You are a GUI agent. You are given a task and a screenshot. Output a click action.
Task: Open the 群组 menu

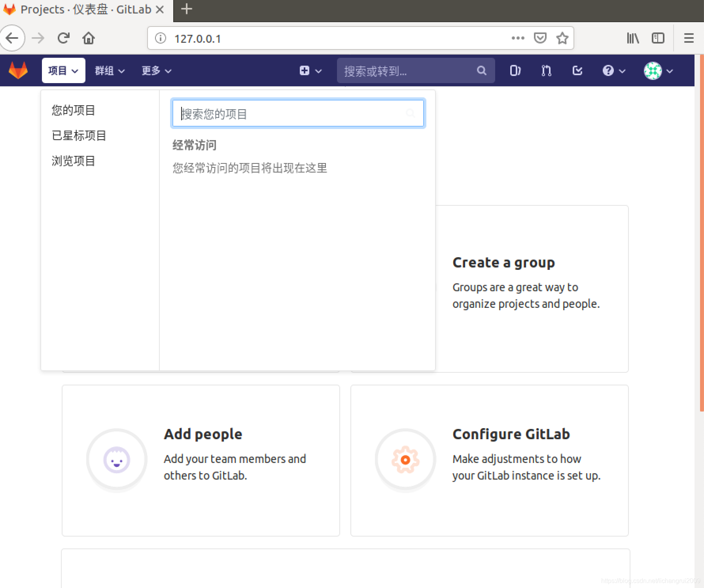(109, 70)
